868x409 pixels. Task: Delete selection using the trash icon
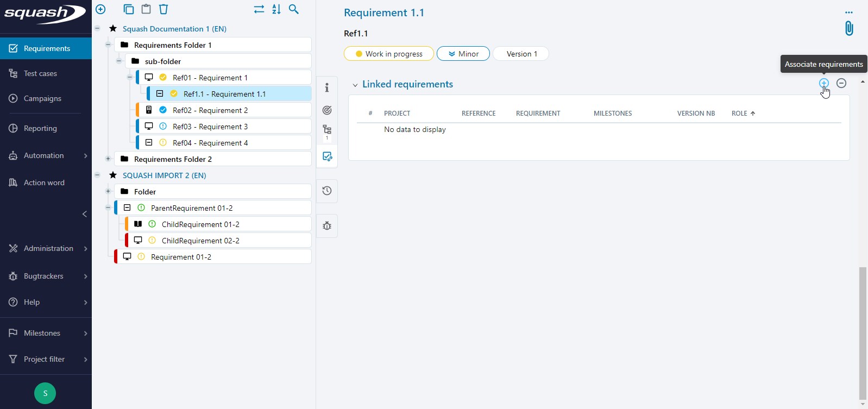pyautogui.click(x=163, y=9)
